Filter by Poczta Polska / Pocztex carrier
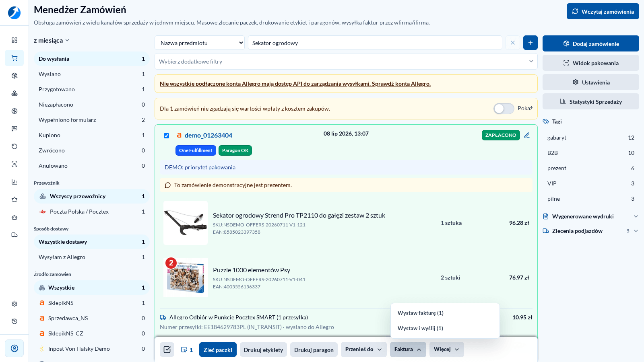Viewport: 644px width, 362px height. (92, 212)
